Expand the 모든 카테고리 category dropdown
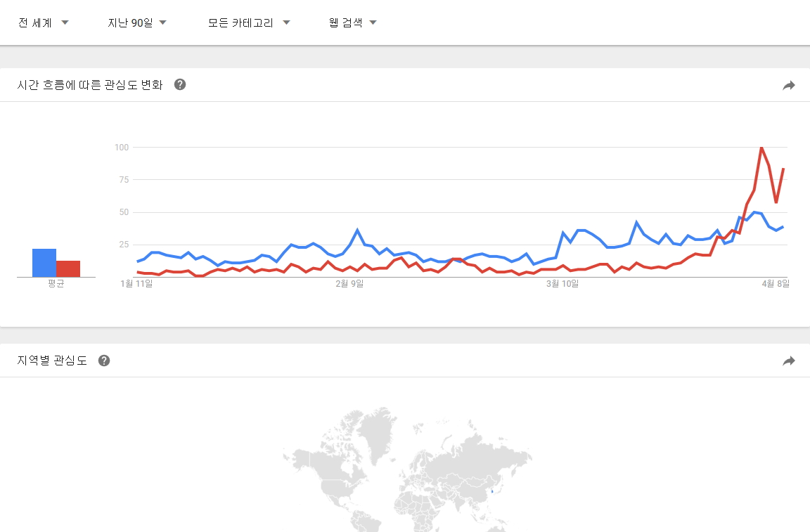The height and width of the screenshot is (532, 810). coord(249,22)
